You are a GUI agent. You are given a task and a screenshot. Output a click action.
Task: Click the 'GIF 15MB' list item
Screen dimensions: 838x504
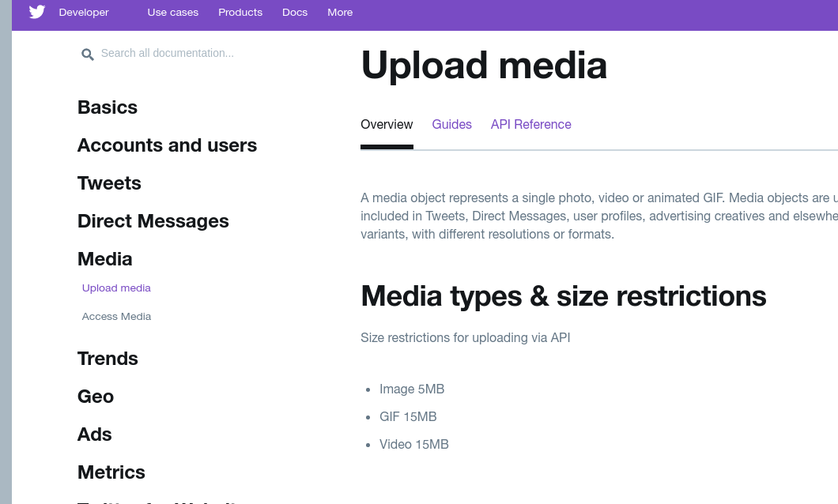[408, 417]
